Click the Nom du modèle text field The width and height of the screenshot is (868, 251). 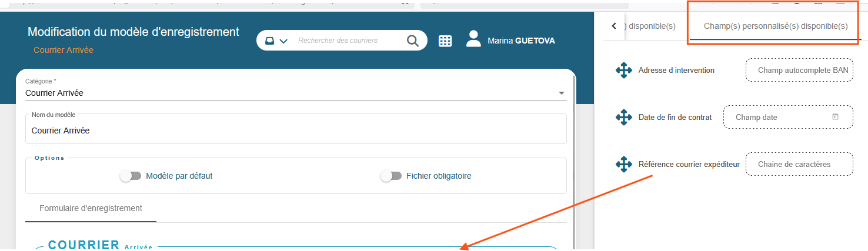click(x=295, y=130)
